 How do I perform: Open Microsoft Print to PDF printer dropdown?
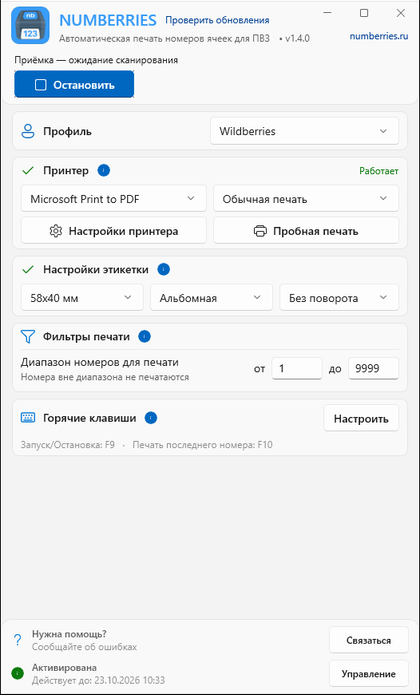(114, 199)
